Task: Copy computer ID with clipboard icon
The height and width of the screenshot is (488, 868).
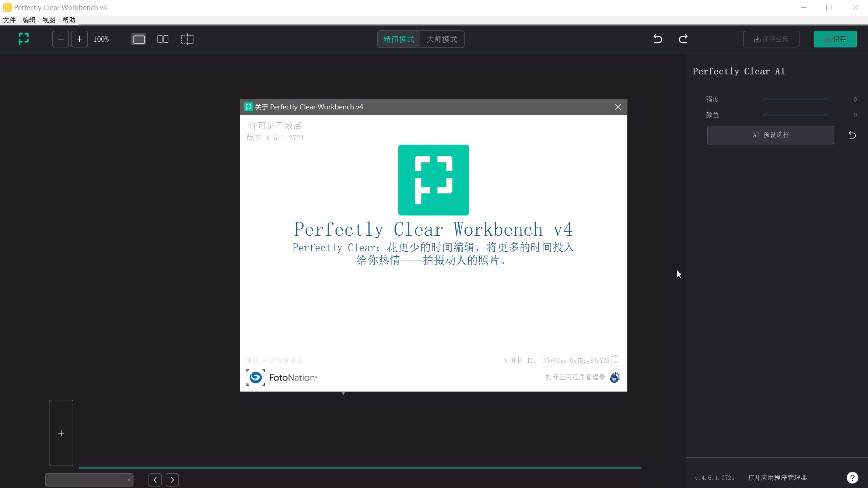Action: coord(615,360)
